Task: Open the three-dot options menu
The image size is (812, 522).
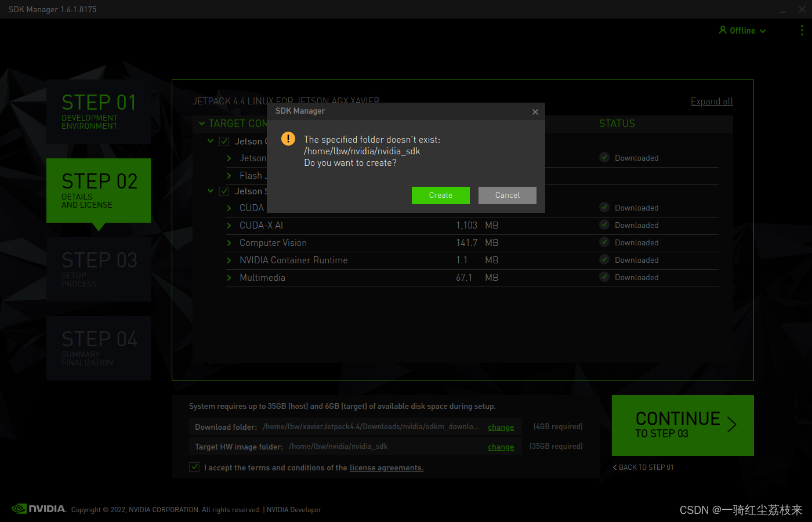Action: point(802,30)
